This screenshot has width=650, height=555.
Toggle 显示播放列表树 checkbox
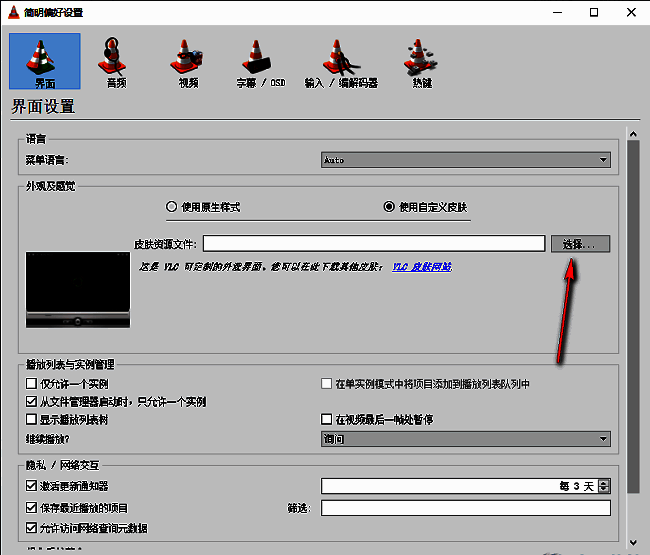[32, 419]
